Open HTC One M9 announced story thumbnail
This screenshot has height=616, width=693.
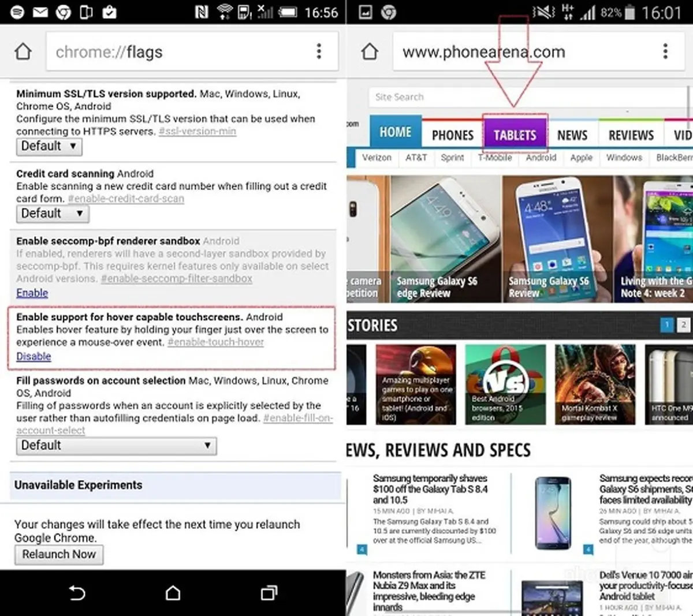coord(669,384)
